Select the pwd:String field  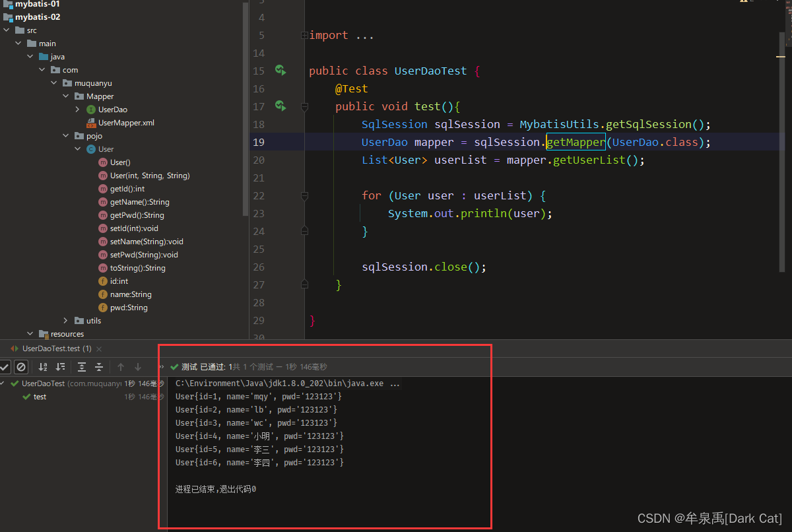pyautogui.click(x=129, y=308)
